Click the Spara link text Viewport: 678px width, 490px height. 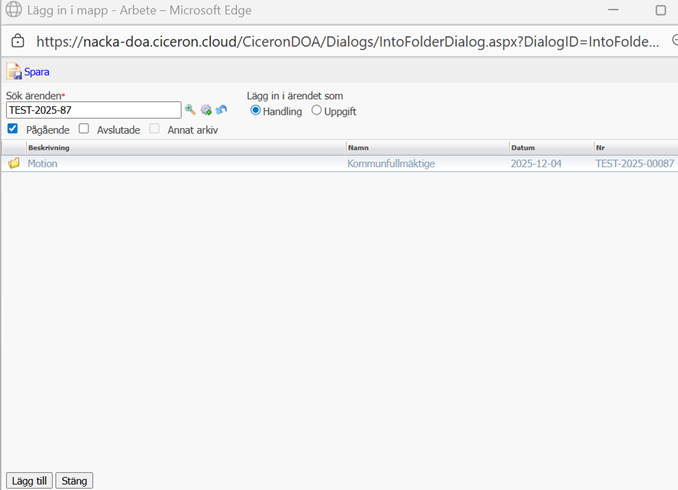click(x=37, y=72)
